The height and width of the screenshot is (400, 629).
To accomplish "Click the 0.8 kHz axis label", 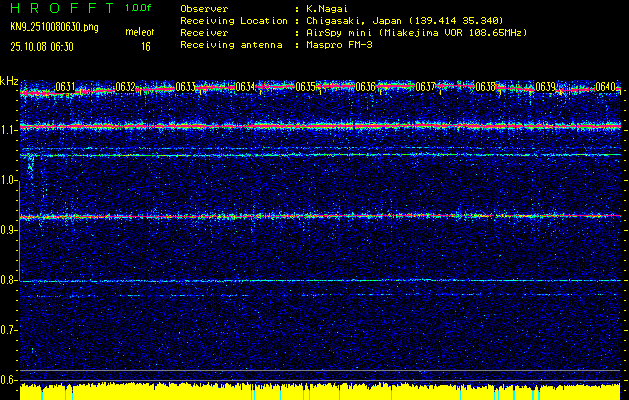I will [9, 280].
